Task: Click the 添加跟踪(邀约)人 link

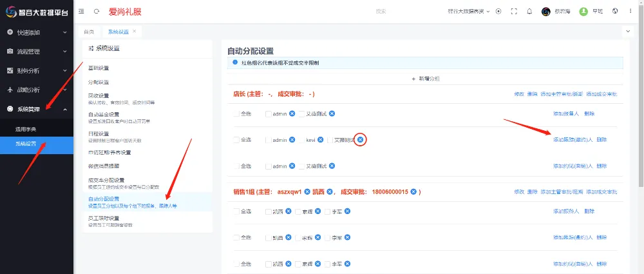Action: pyautogui.click(x=572, y=139)
